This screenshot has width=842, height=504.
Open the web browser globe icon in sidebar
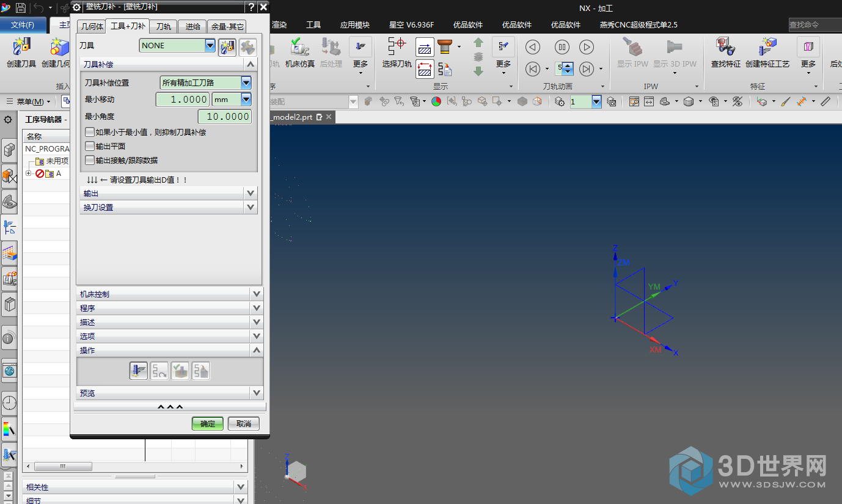pyautogui.click(x=10, y=370)
